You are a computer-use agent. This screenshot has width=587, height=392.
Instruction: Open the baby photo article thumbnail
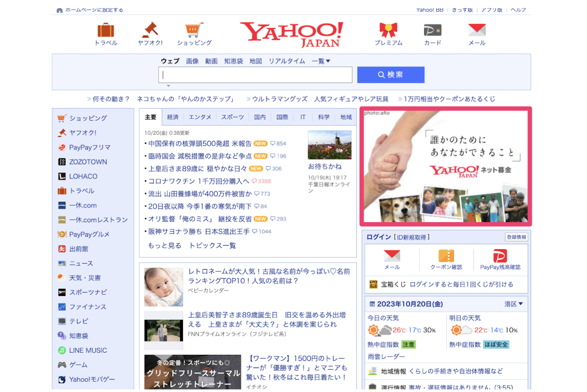(163, 287)
